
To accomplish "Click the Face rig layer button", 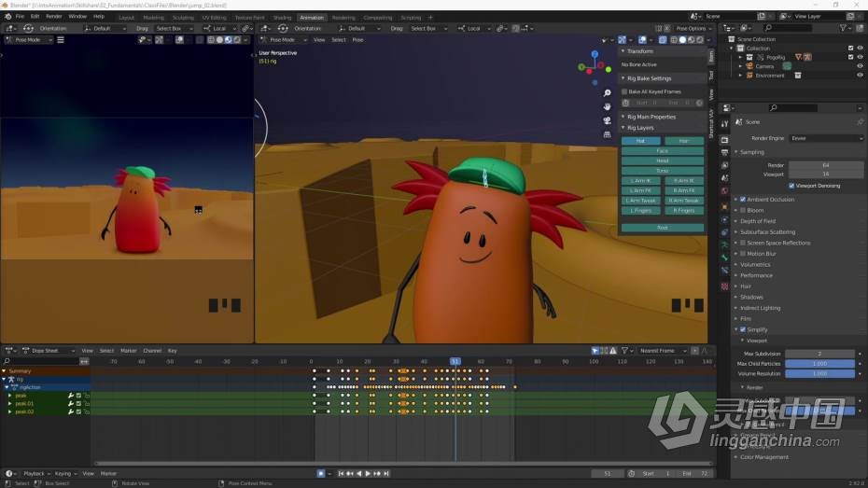I will 663,151.
